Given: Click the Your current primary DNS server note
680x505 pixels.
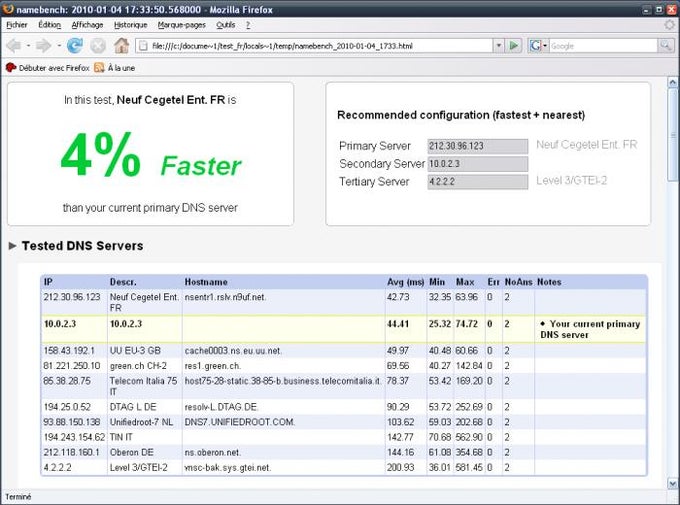Looking at the screenshot, I should [590, 329].
